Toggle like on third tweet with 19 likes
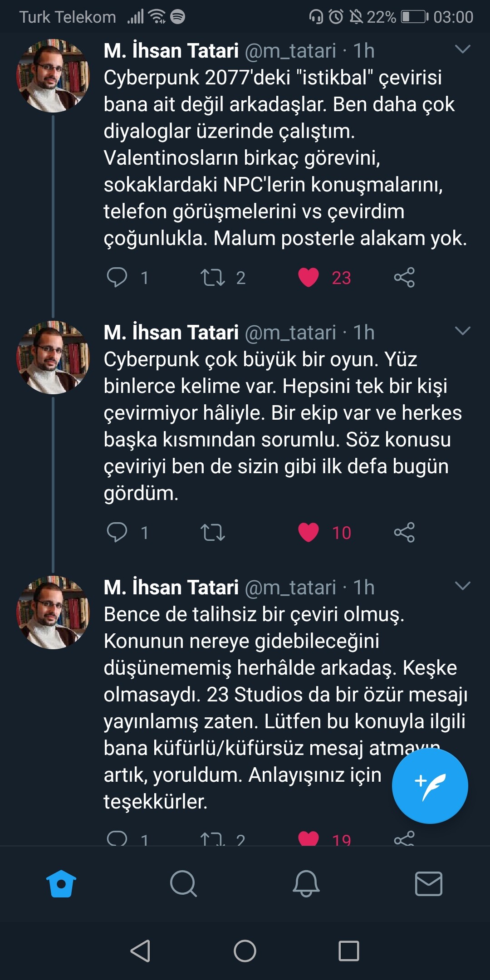Viewport: 490px width, 980px height. click(x=309, y=838)
